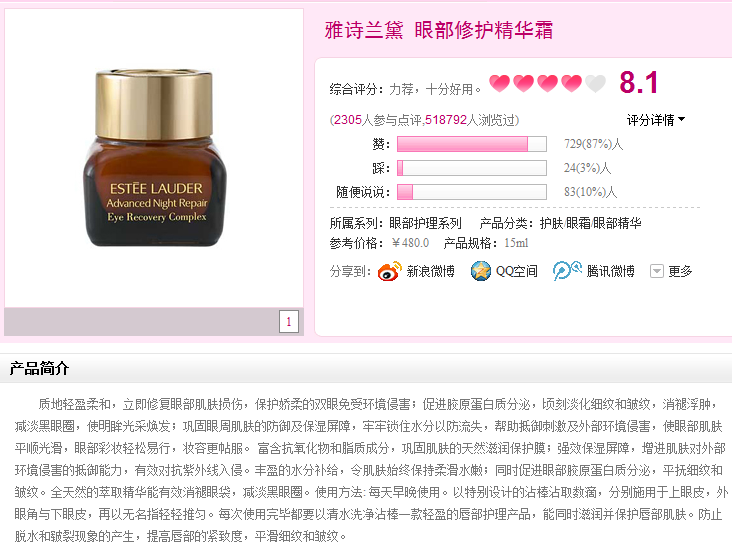
Task: Click the QQ空间 star icon
Action: (481, 271)
